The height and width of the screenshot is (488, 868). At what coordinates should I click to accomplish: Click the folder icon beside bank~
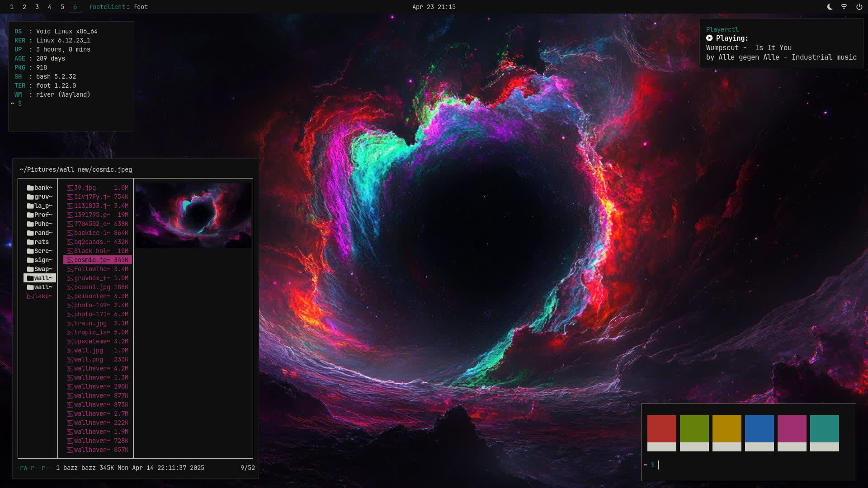(30, 188)
